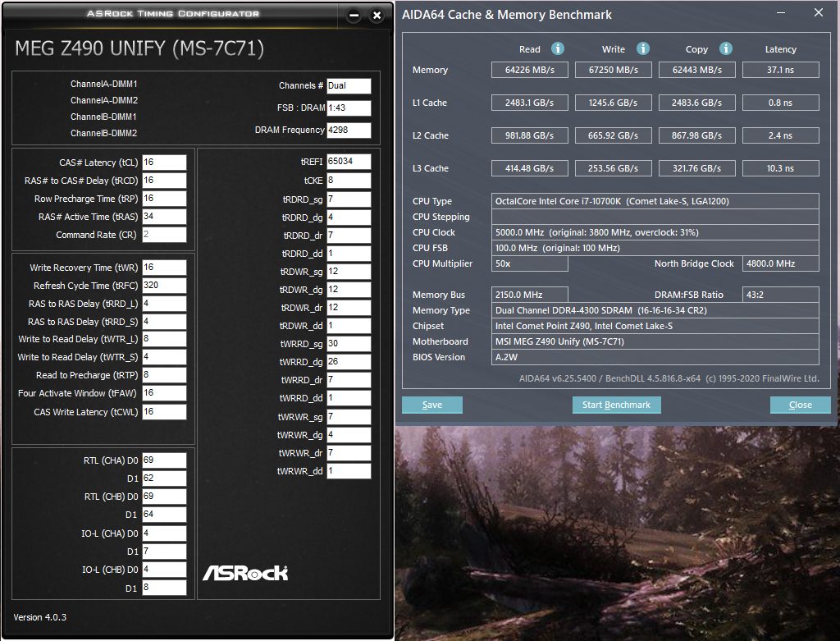
Task: Click the tREFI value field
Action: 349,162
